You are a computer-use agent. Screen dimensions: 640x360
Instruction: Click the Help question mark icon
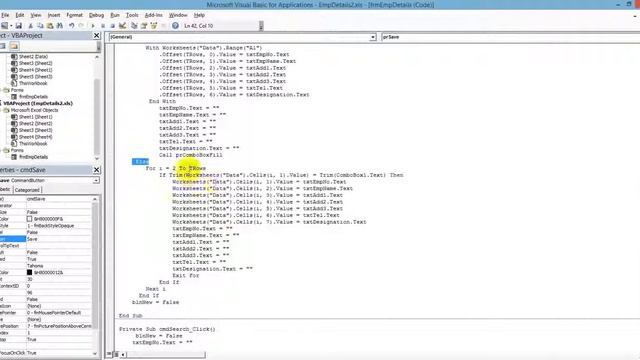pyautogui.click(x=175, y=26)
